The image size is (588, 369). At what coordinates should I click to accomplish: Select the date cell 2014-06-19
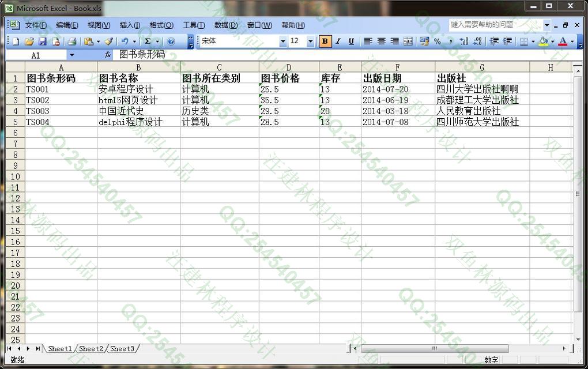coord(398,100)
